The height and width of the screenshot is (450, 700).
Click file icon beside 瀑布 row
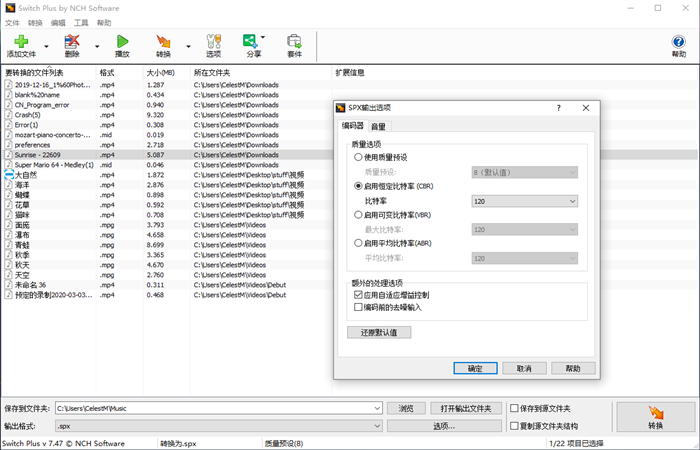click(8, 235)
